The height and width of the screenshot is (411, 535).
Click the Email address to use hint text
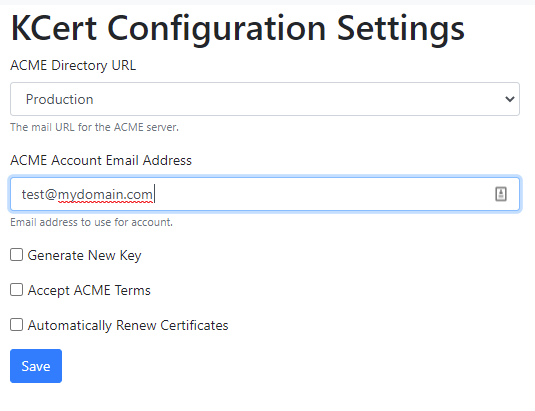point(91,222)
